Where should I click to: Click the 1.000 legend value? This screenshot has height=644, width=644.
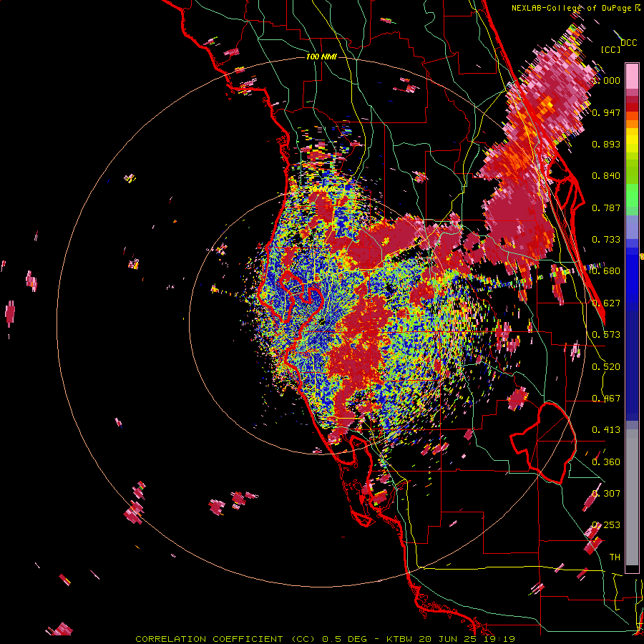tap(607, 80)
